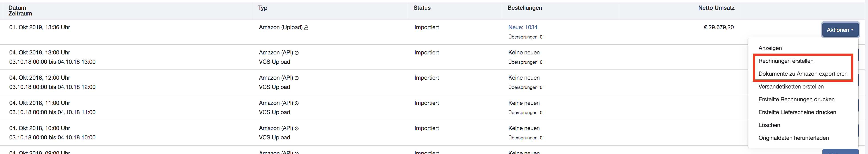
Task: Pick Erstellte Rechnungen drucken
Action: 796,99
